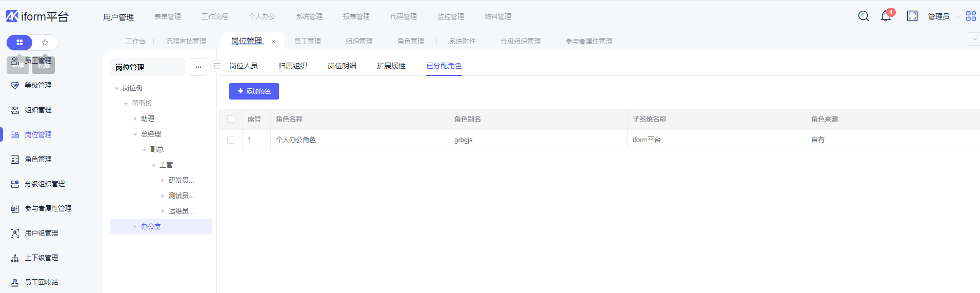The width and height of the screenshot is (980, 293).
Task: Open the 岗位管理 more options ellipsis button
Action: 198,67
